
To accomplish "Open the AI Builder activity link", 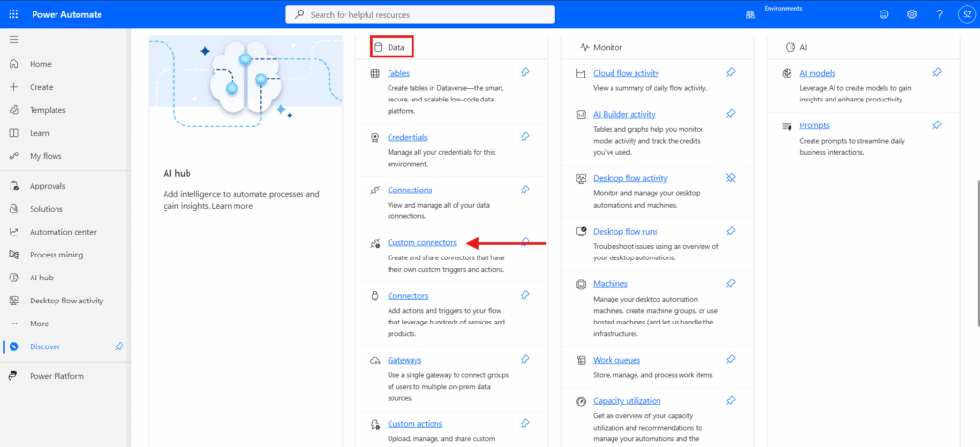I will tap(624, 115).
